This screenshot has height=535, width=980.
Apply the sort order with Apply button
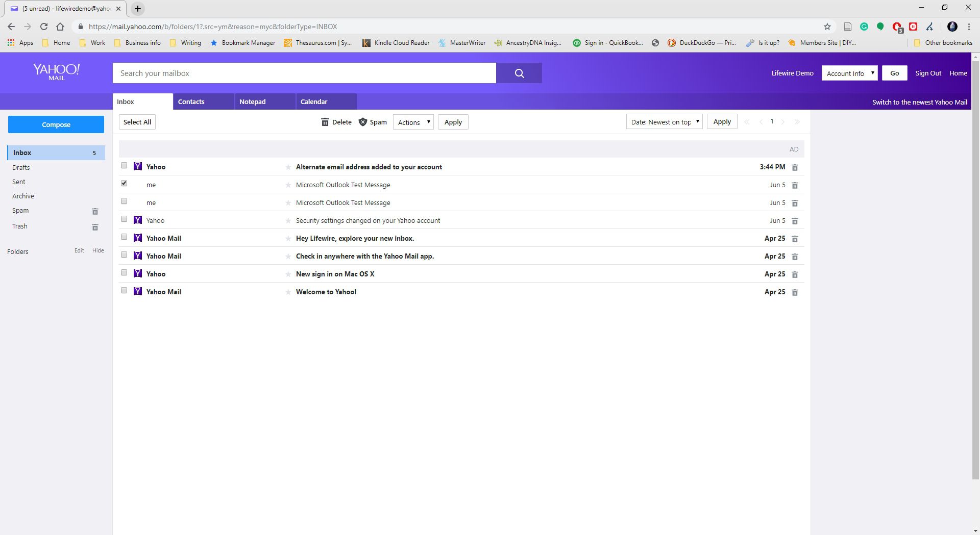722,121
